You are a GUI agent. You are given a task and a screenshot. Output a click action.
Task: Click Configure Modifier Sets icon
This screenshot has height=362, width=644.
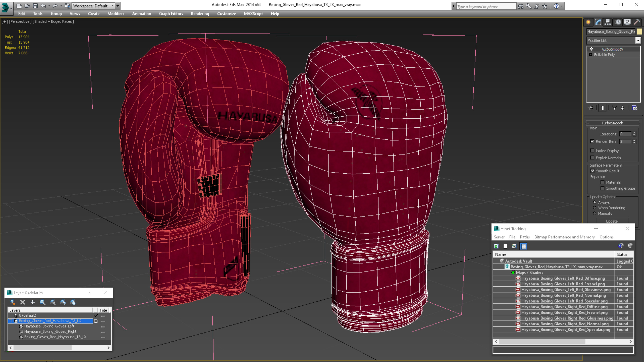(x=635, y=108)
